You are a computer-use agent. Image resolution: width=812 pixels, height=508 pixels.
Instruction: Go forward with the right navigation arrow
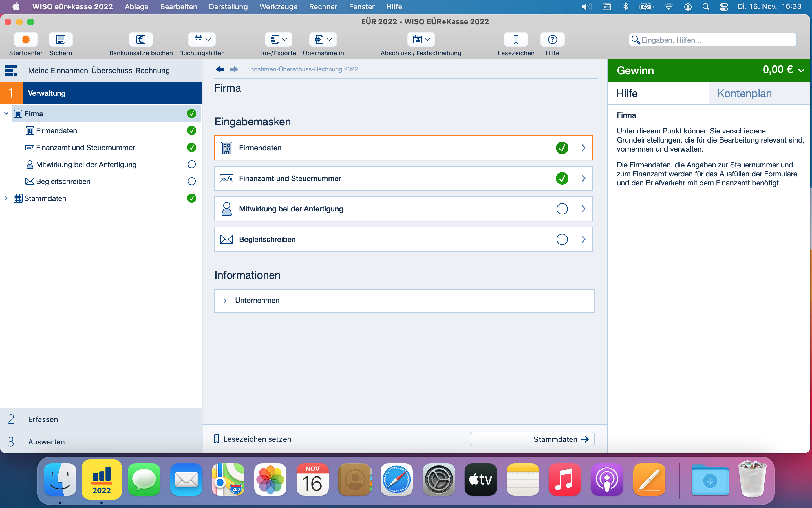click(234, 69)
